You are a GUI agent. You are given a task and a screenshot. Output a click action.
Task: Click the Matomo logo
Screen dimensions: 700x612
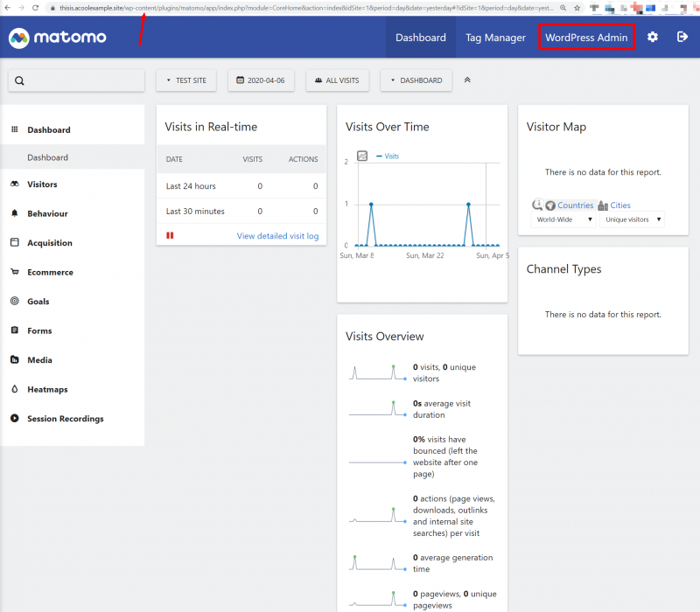click(x=58, y=38)
